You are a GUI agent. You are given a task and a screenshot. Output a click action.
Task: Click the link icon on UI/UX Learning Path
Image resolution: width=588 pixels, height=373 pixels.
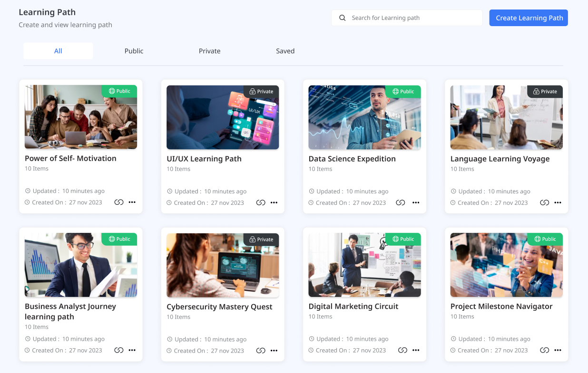[261, 202]
